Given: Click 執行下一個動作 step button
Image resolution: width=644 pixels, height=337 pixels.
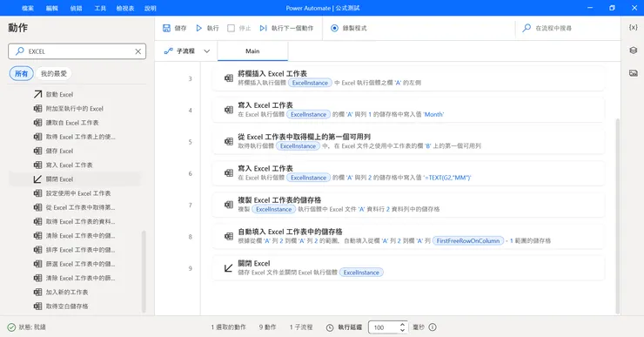Looking at the screenshot, I should pyautogui.click(x=286, y=28).
